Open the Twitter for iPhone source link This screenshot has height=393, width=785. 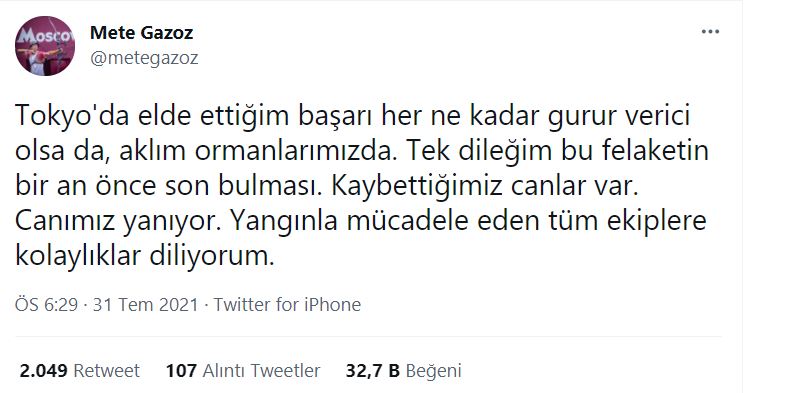click(287, 304)
